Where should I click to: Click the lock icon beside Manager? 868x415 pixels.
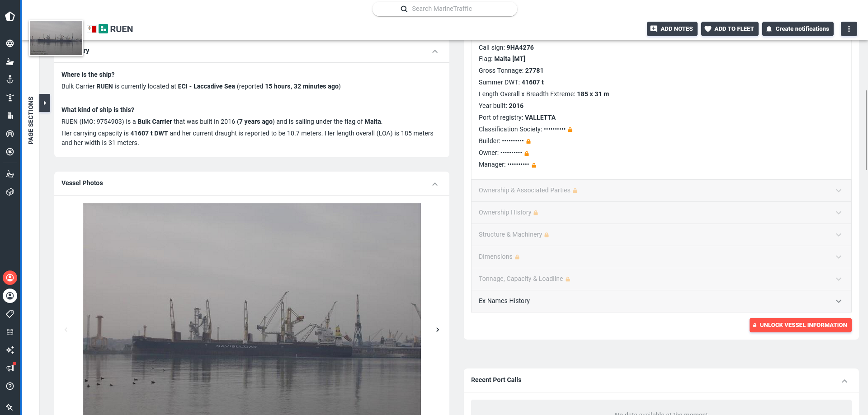point(534,165)
